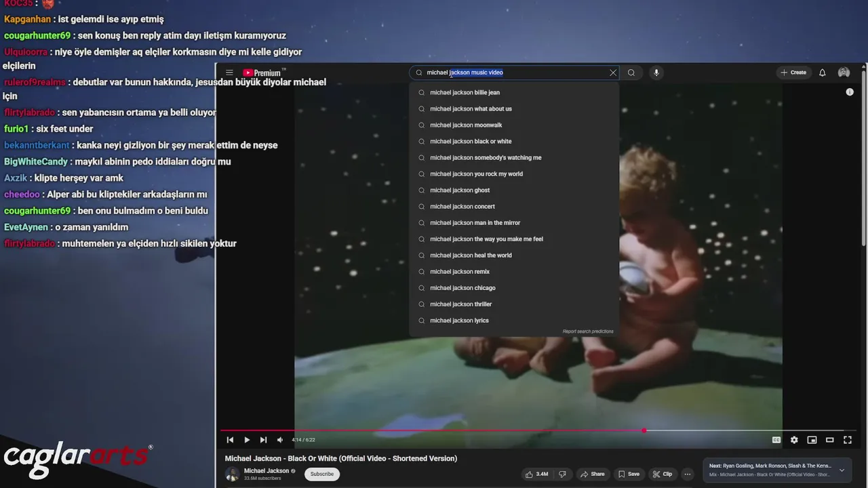
Task: Search icon beside billie jean suggestion
Action: coord(422,92)
